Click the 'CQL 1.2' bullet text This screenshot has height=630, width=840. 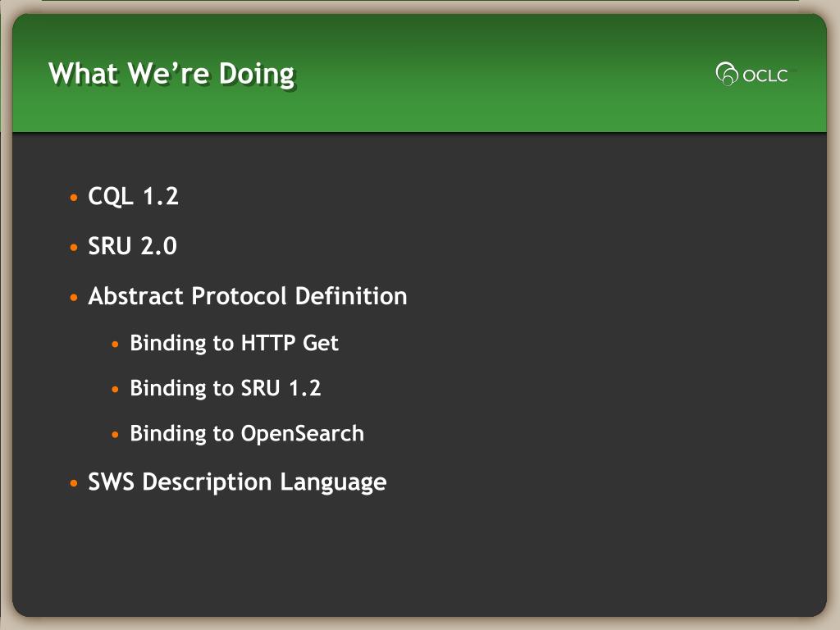(133, 196)
